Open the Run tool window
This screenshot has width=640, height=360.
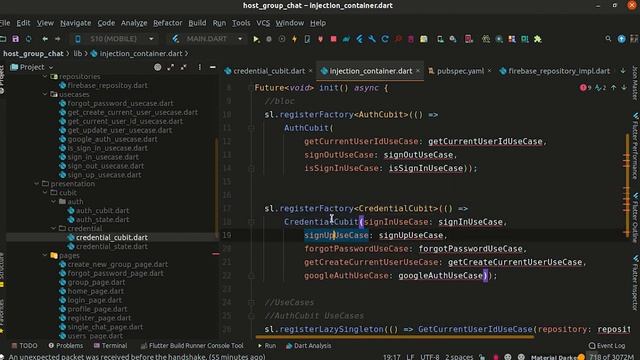click(x=267, y=346)
